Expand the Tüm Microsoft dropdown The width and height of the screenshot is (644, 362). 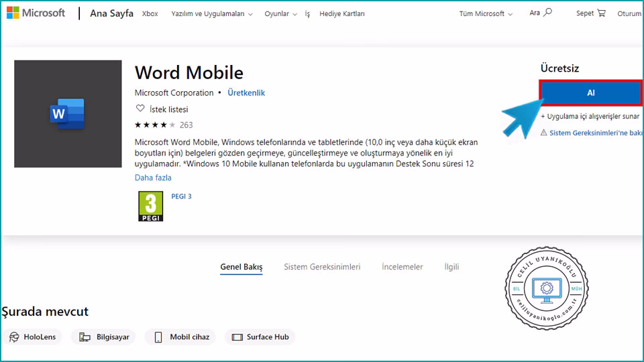point(486,13)
